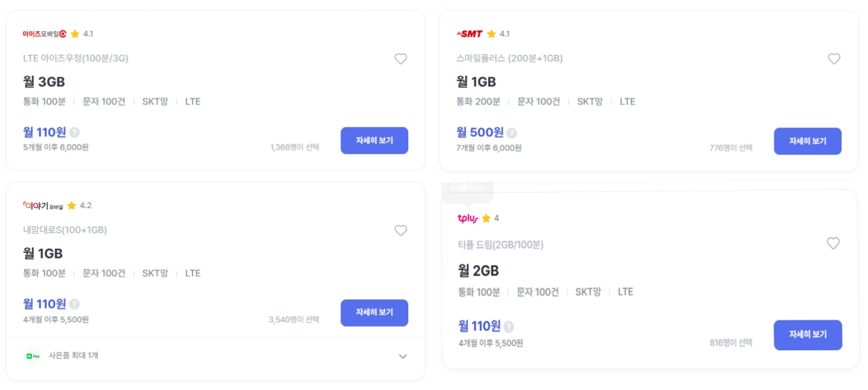Like the 티플 드림 plan heart icon
Image resolution: width=868 pixels, height=390 pixels.
click(x=833, y=243)
